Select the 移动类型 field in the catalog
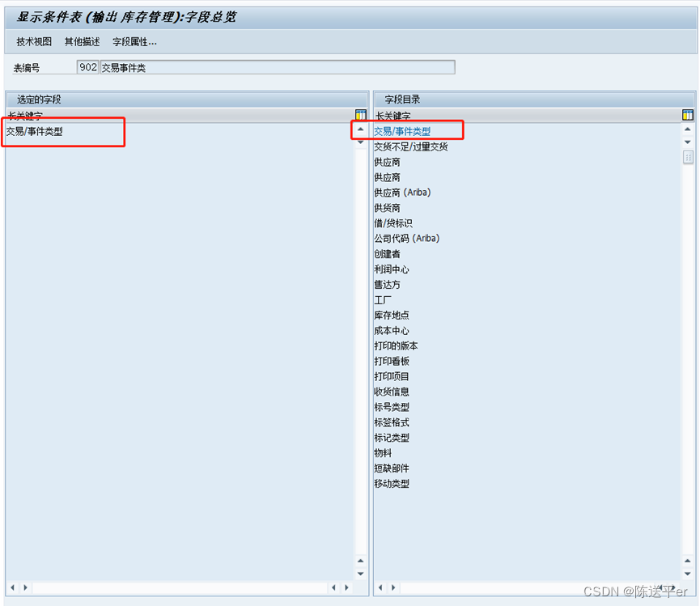Viewport: 700px width, 606px height. (x=392, y=483)
